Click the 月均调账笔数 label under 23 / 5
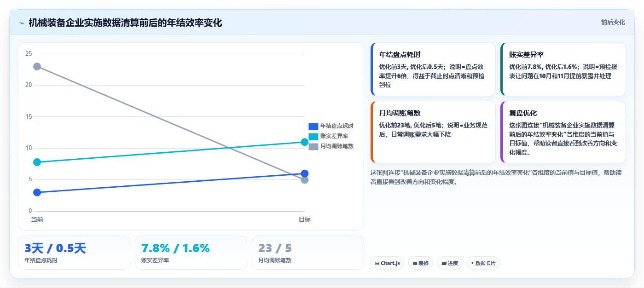Viewport: 644px width, 288px height. pyautogui.click(x=275, y=260)
